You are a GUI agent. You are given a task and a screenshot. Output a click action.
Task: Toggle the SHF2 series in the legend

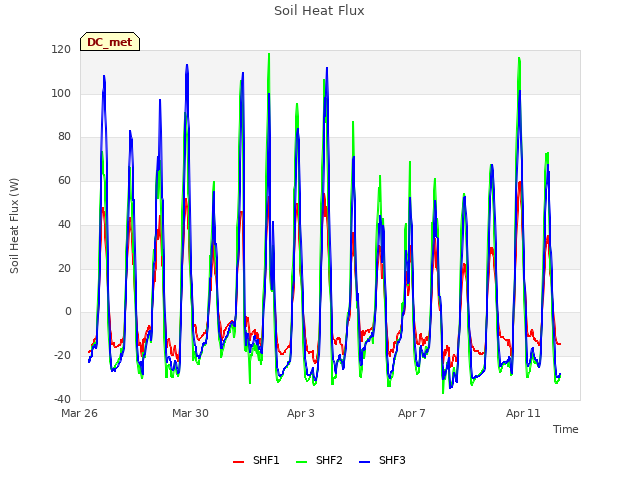(x=319, y=460)
